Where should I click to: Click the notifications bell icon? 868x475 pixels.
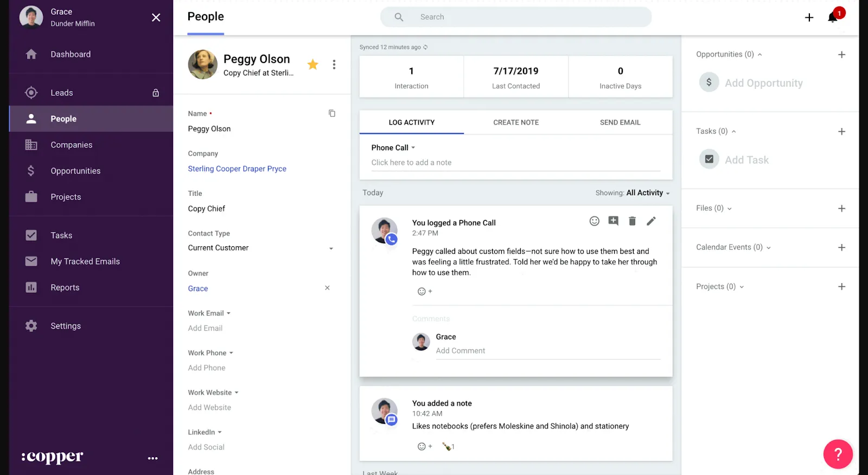[x=832, y=18]
